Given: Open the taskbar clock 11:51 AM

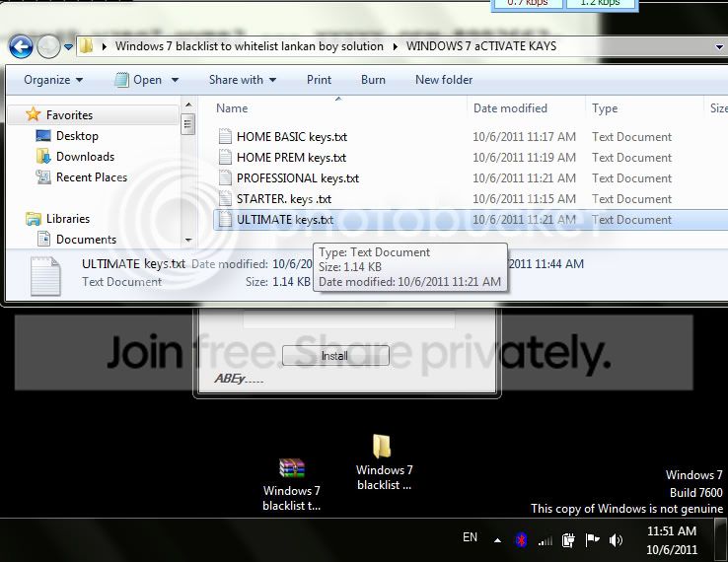Looking at the screenshot, I should pos(672,540).
